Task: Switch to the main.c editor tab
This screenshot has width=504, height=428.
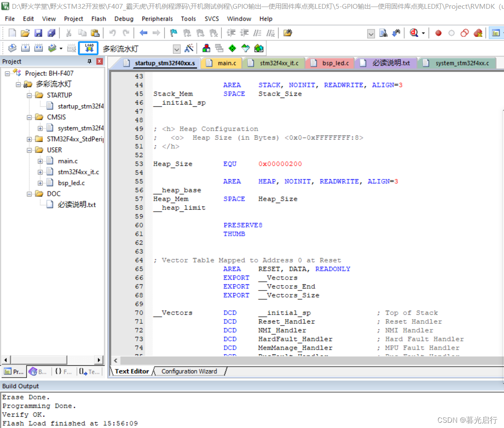Action: pyautogui.click(x=222, y=63)
